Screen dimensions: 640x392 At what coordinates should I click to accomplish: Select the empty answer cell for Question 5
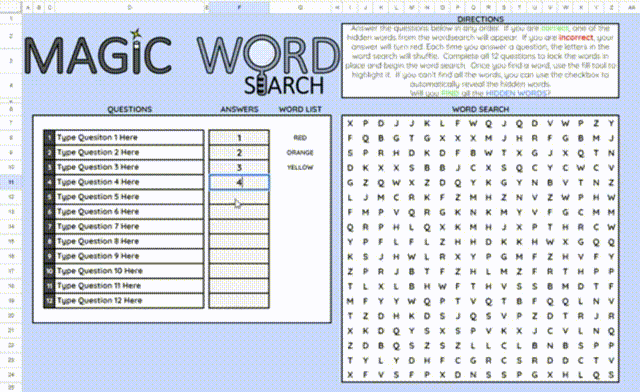tap(239, 197)
